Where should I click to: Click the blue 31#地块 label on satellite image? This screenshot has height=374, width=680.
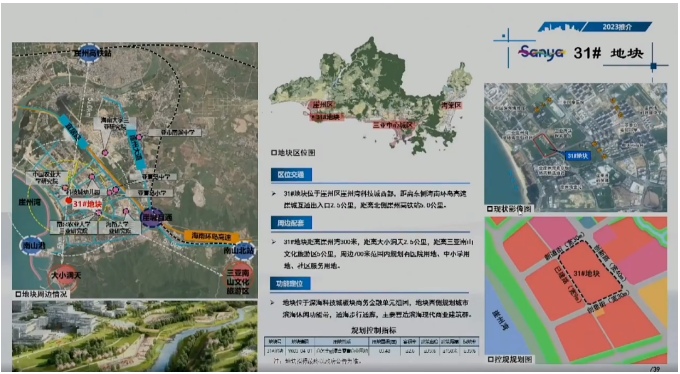coord(578,156)
